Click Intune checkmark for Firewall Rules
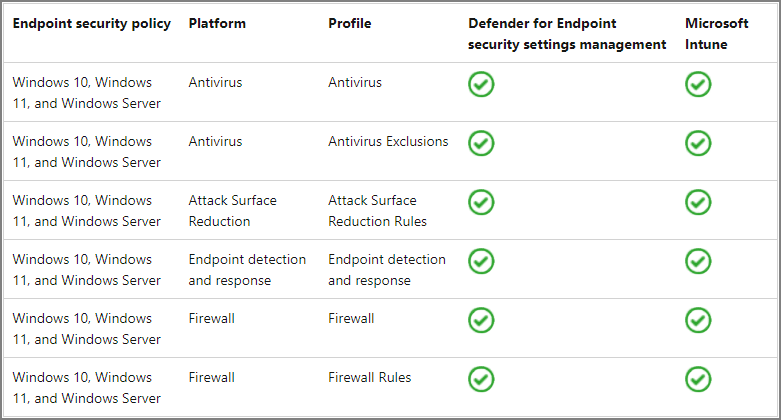Viewport: 781px width, 420px height. 698,379
